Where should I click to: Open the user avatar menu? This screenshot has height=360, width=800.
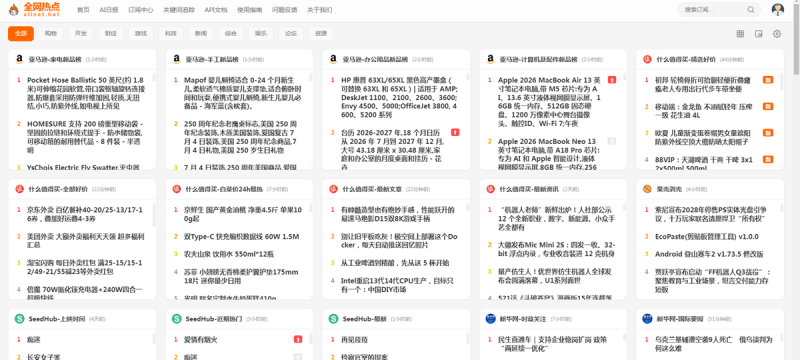click(x=778, y=10)
